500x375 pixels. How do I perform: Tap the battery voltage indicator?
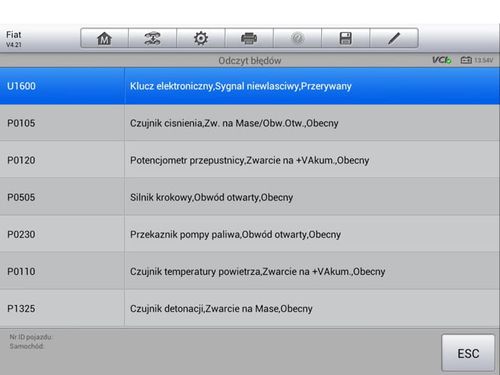477,60
